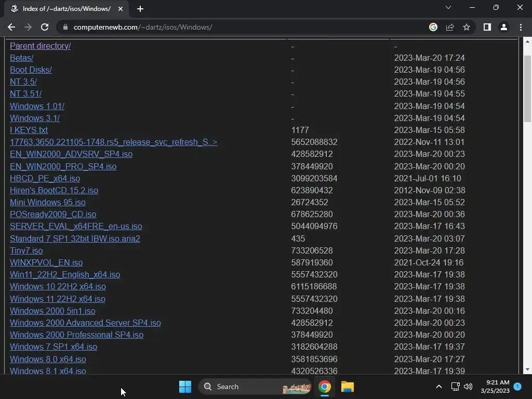This screenshot has width=532, height=399.
Task: Download EN_WIN2000_PRO_SP4.iso
Action: (63, 166)
